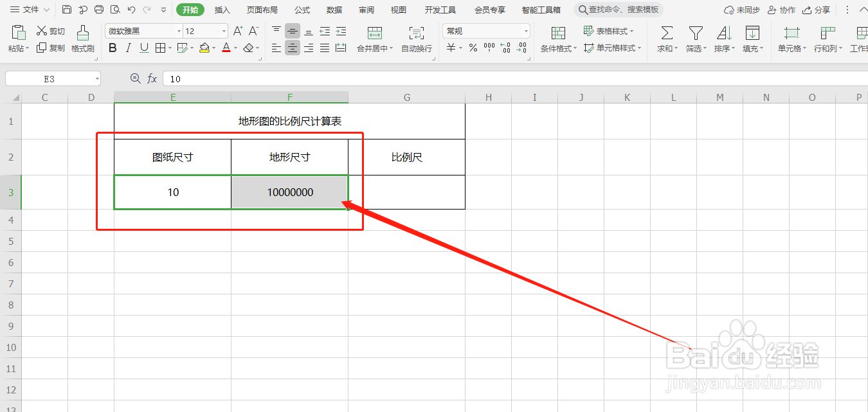Switch to the 视图 View tab

[x=399, y=10]
